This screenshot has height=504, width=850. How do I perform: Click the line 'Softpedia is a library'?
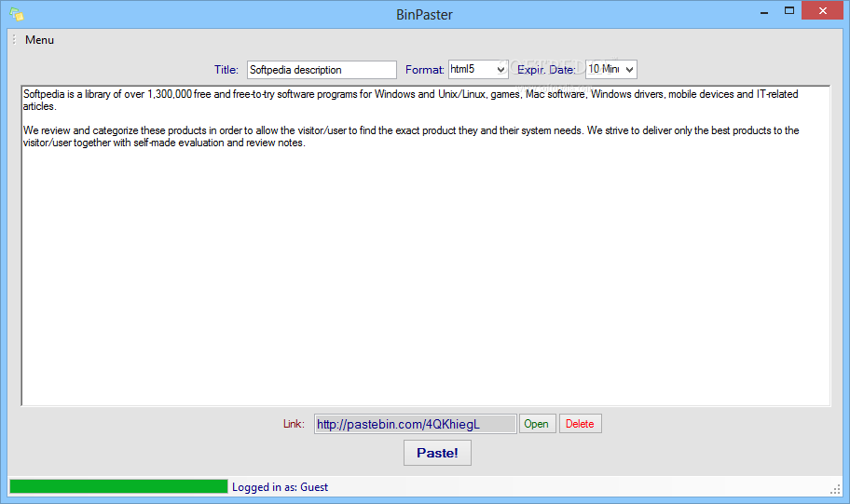(x=410, y=101)
